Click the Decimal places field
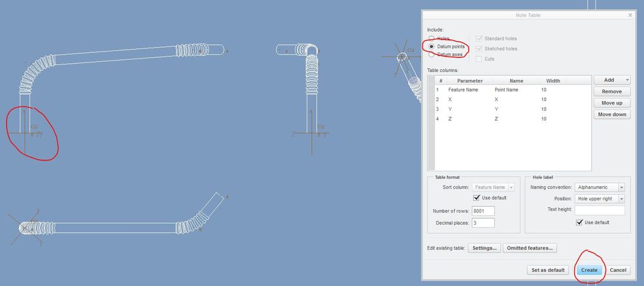This screenshot has width=644, height=286. (483, 223)
